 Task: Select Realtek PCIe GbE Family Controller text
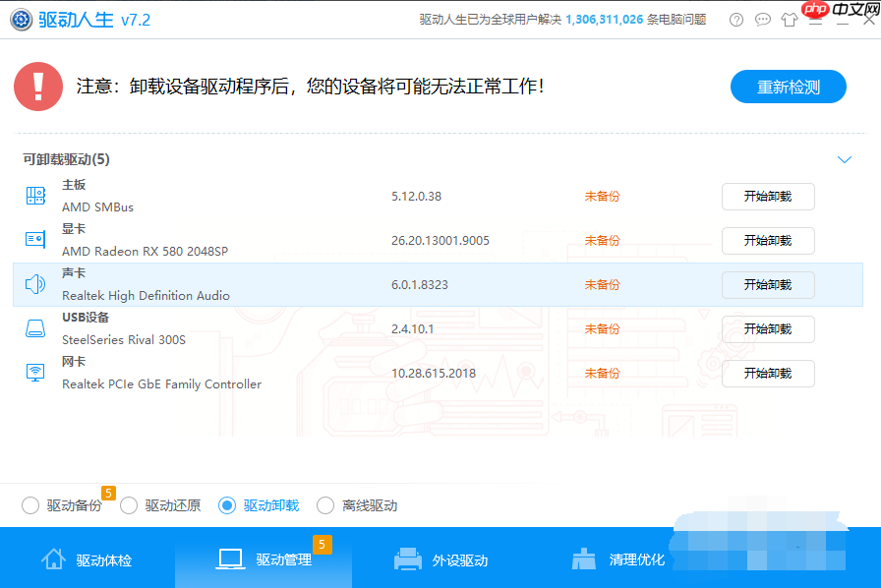point(162,383)
